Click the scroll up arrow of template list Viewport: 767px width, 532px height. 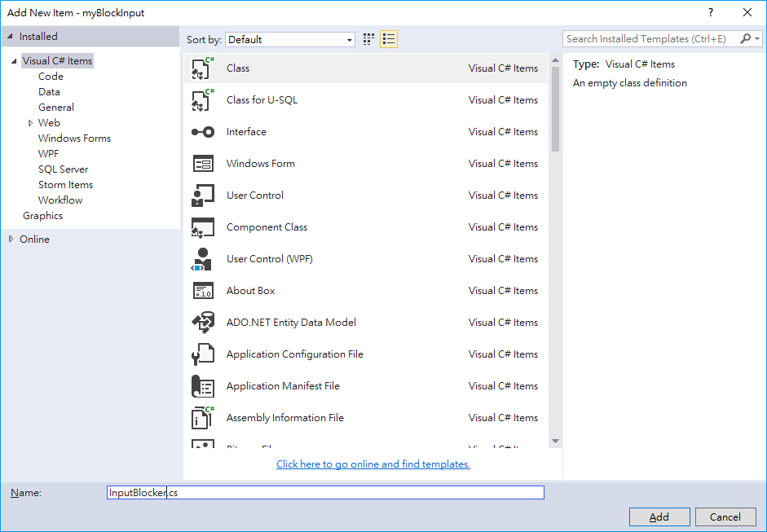pos(555,60)
